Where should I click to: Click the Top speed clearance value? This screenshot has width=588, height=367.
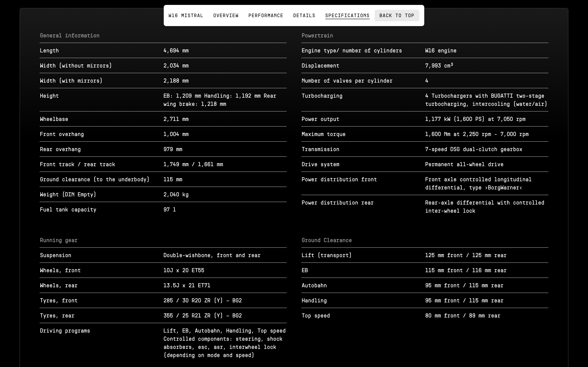pos(462,316)
